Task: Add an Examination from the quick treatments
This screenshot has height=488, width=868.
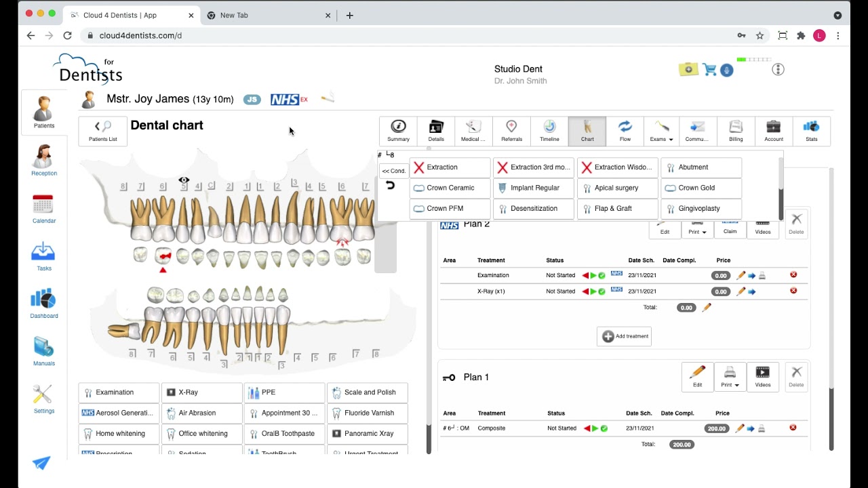Action: click(119, 392)
